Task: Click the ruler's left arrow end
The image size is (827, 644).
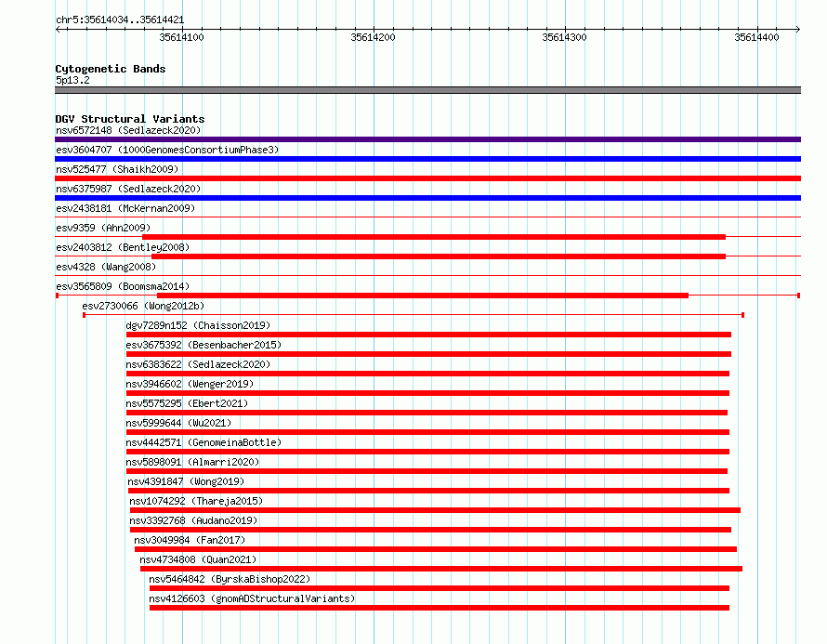Action: click(x=59, y=29)
